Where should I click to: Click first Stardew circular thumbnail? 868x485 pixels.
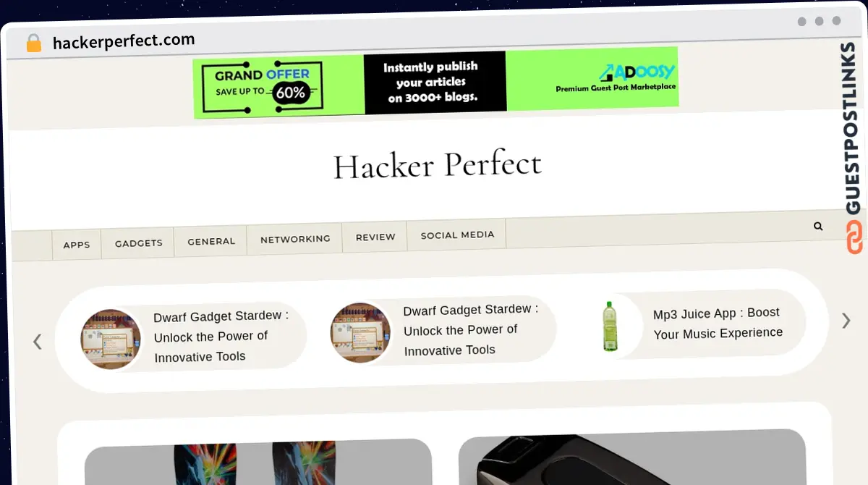coord(111,339)
